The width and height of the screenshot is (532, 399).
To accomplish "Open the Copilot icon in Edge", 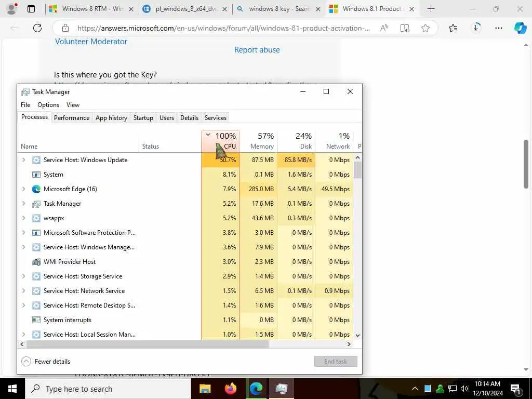I will click(x=520, y=28).
